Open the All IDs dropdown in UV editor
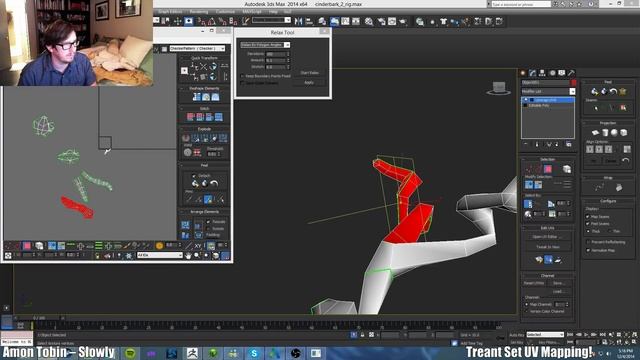Viewport: 640px width, 360px height. click(160, 255)
